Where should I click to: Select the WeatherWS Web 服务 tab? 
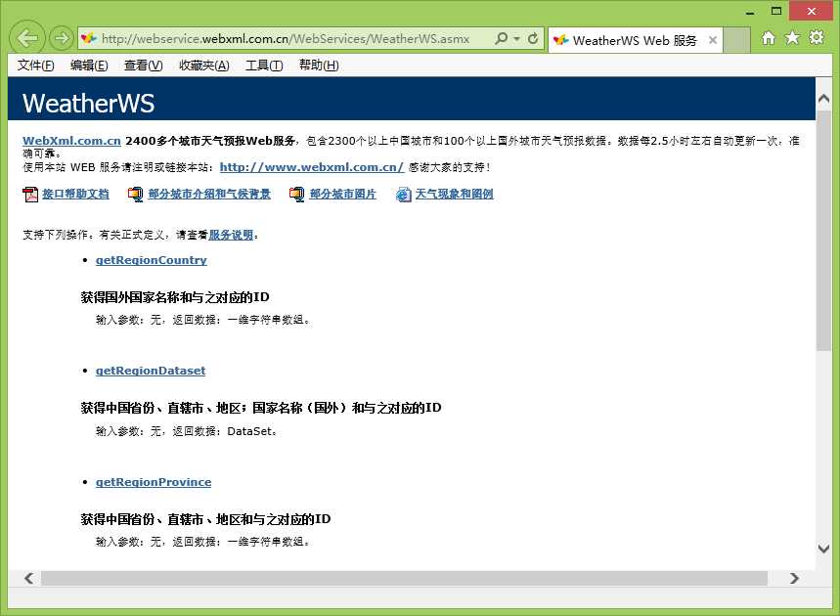pyautogui.click(x=635, y=40)
